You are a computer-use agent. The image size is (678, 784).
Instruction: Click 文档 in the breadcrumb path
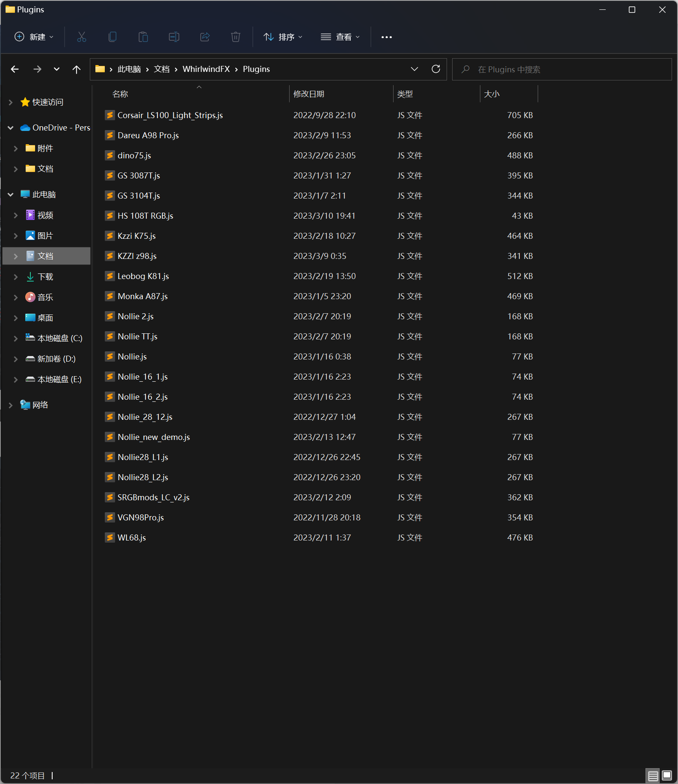[162, 69]
